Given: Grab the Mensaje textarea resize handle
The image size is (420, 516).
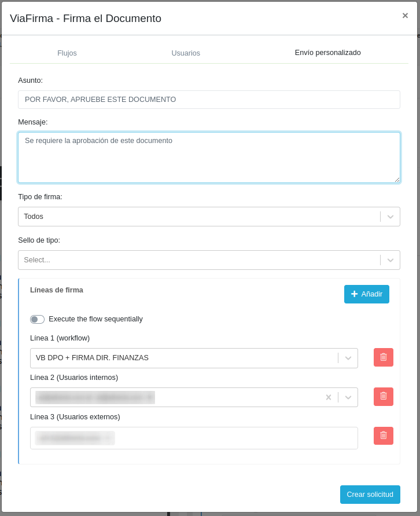Looking at the screenshot, I should 397,180.
